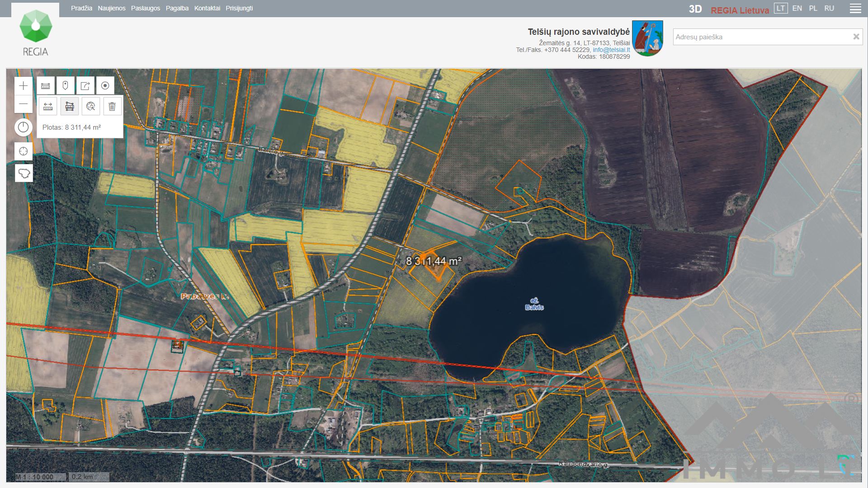Show the full Lithuania extent

tap(24, 173)
